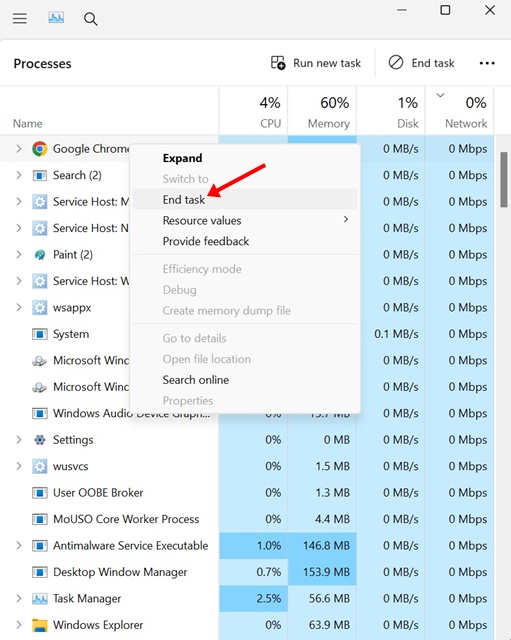Viewport: 511px width, 640px height.
Task: Select the Paint app icon
Action: (x=40, y=255)
